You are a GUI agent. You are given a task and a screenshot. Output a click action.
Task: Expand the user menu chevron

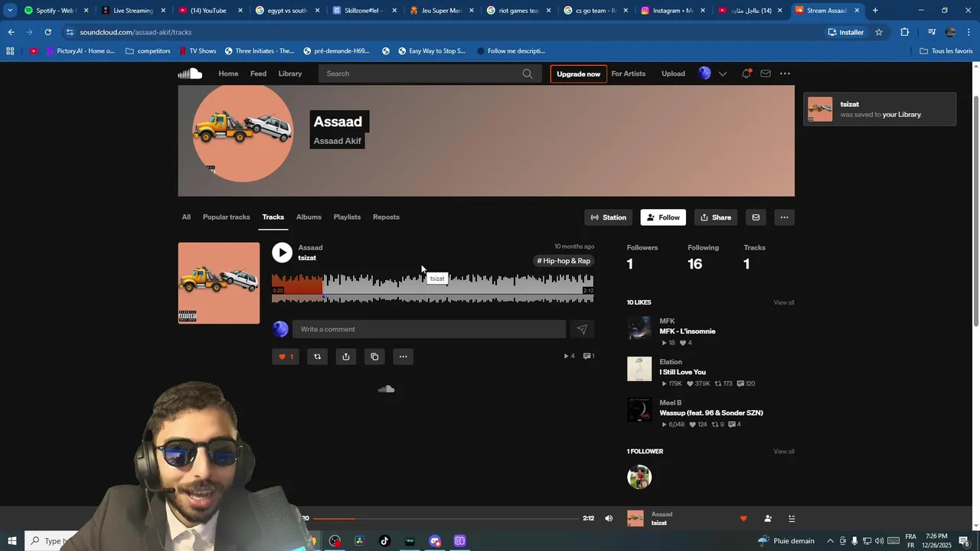point(722,74)
